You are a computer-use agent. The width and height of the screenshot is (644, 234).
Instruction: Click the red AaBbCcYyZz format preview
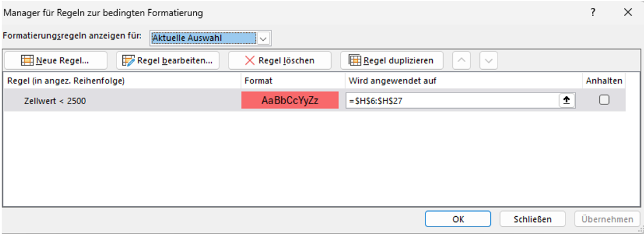[290, 101]
